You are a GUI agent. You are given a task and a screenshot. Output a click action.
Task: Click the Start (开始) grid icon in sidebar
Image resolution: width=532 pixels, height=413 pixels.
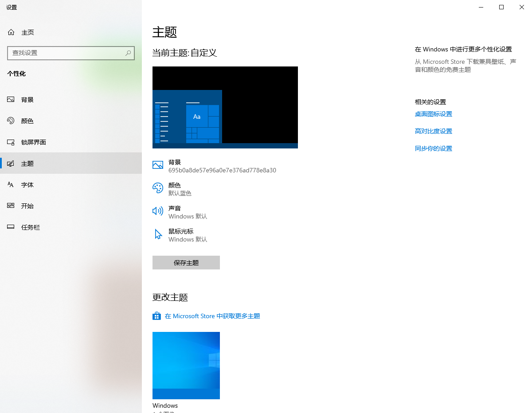(11, 206)
